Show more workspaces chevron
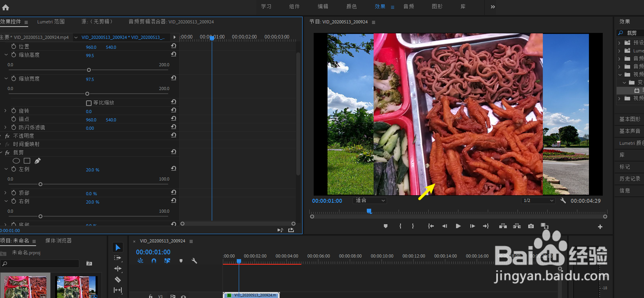This screenshot has height=298, width=644. (x=493, y=7)
